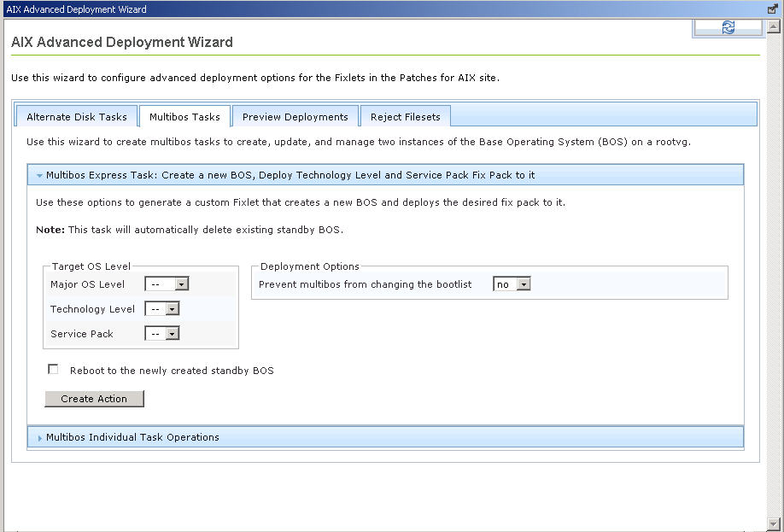Viewport: 784px width, 532px height.
Task: Click the Create Action button
Action: [x=94, y=399]
